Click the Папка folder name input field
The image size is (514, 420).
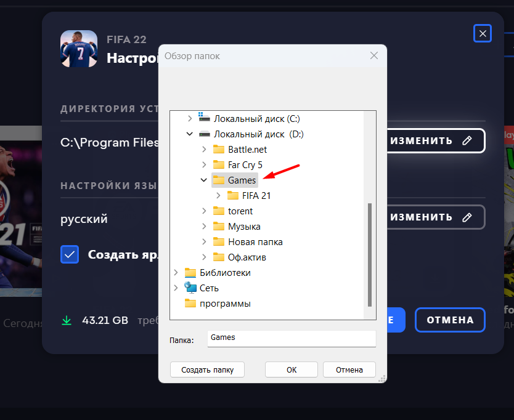point(291,339)
